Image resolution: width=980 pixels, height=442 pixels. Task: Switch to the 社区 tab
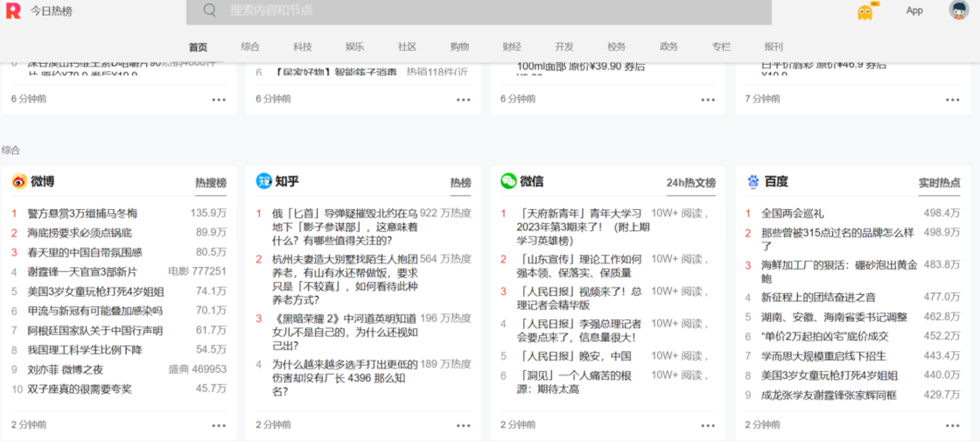pyautogui.click(x=408, y=47)
